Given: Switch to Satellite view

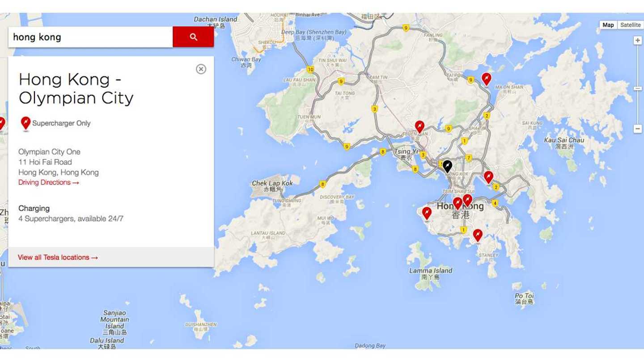Looking at the screenshot, I should tap(631, 25).
